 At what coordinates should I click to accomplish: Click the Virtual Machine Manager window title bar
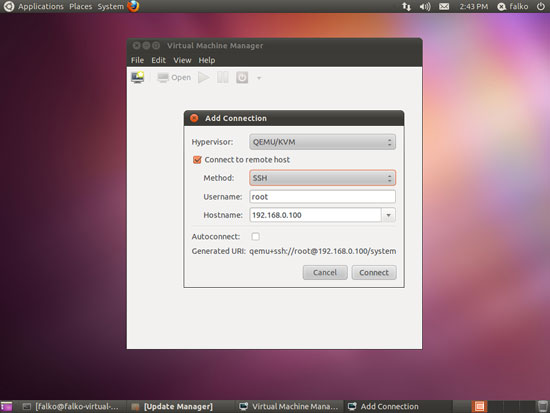(274, 46)
